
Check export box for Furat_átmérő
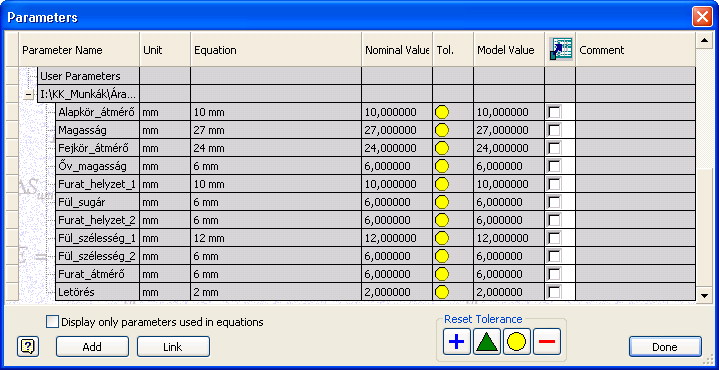554,274
